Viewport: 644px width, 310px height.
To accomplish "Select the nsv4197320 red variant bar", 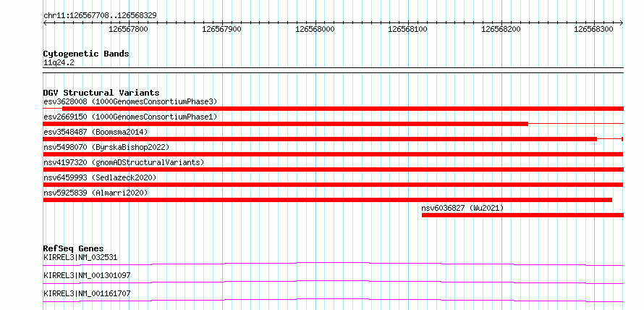I will point(333,169).
